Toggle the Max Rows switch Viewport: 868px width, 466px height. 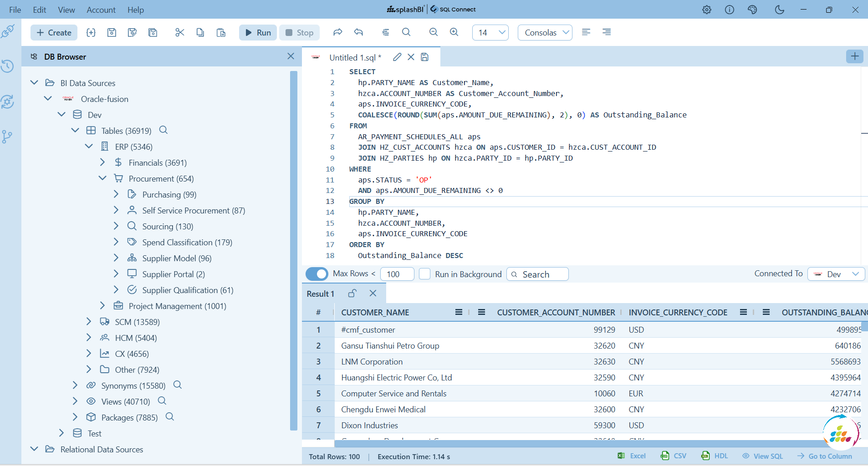[x=317, y=274]
